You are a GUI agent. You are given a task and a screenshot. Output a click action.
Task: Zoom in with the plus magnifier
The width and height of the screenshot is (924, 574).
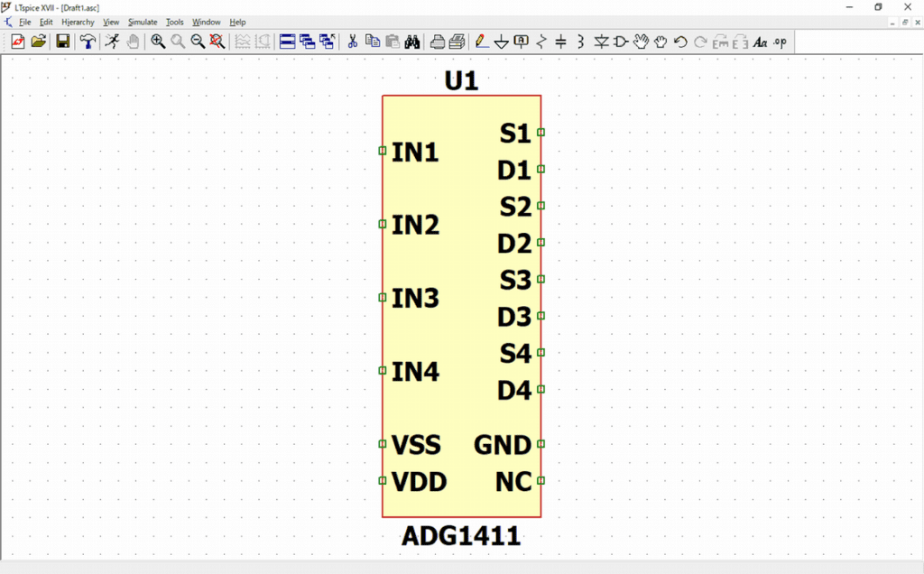(157, 42)
